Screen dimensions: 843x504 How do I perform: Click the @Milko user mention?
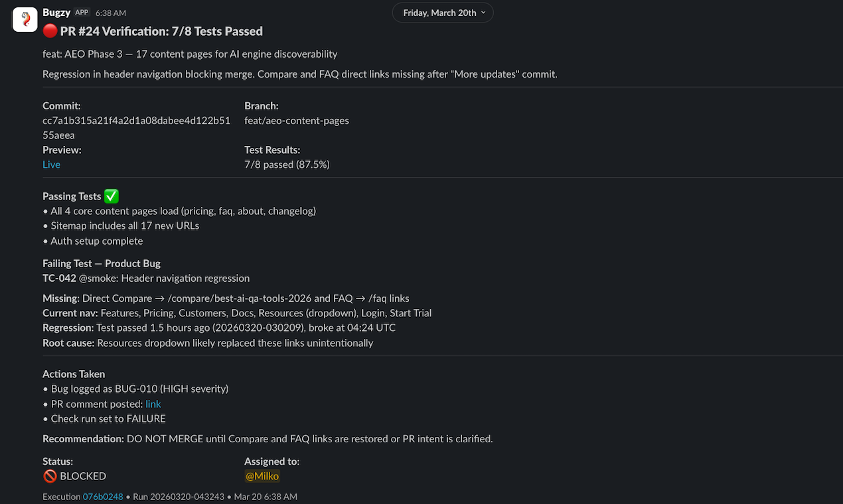[x=262, y=476]
